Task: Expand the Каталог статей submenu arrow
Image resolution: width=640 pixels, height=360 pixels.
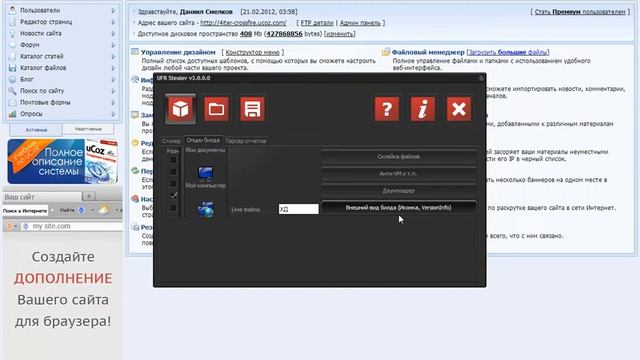Action: [x=113, y=56]
